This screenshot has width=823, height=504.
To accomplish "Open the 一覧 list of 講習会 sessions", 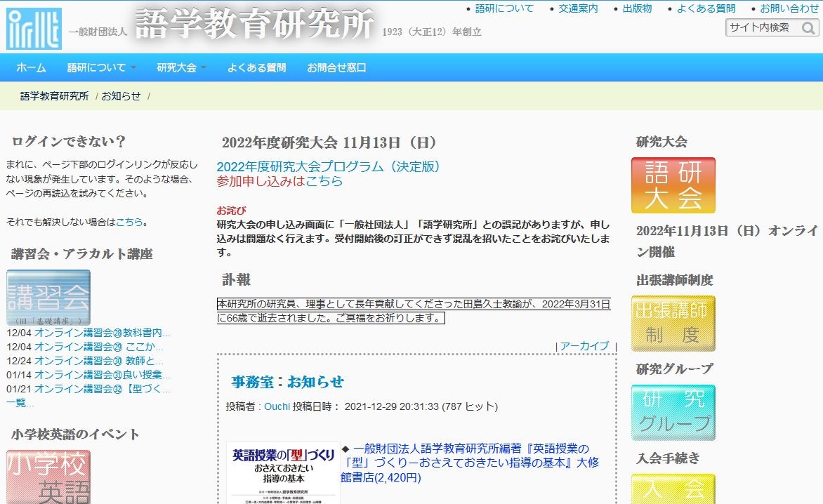I will 15,402.
